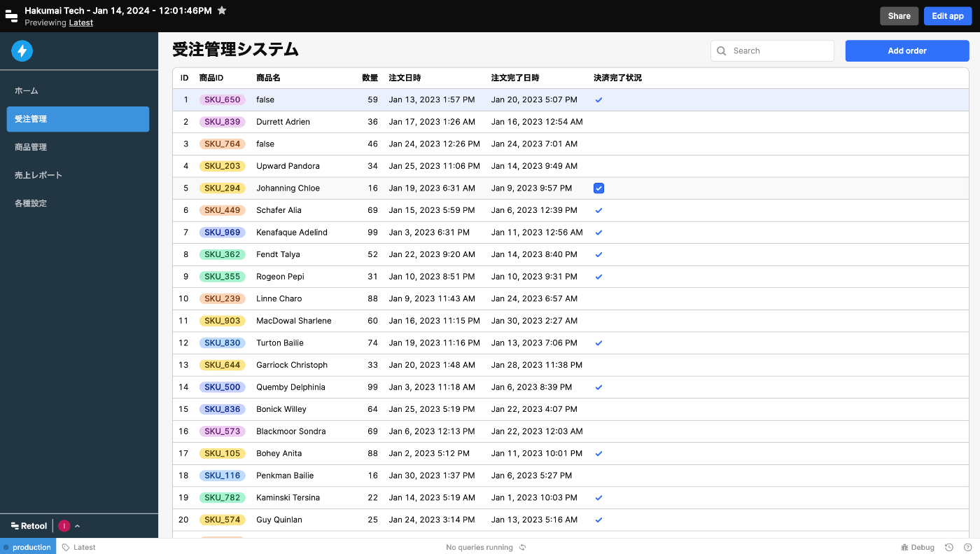The height and width of the screenshot is (554, 980).
Task: Toggle payment checkmark in row 1 SKU_650
Action: coord(598,99)
